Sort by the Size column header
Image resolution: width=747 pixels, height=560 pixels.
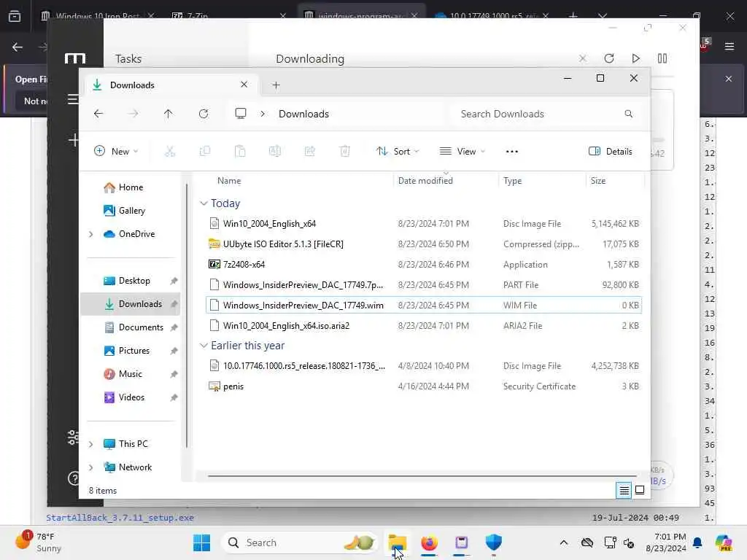tap(598, 181)
